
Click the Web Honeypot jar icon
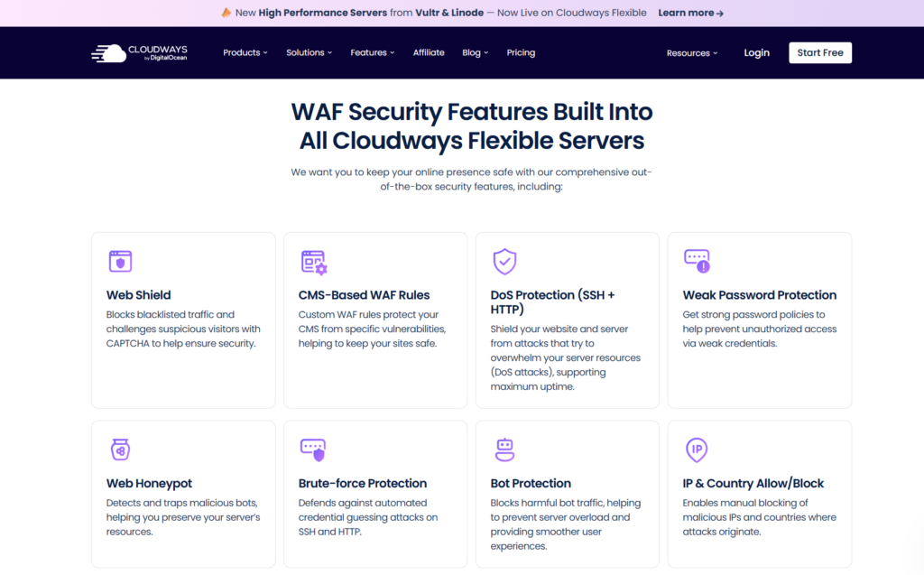(x=120, y=450)
